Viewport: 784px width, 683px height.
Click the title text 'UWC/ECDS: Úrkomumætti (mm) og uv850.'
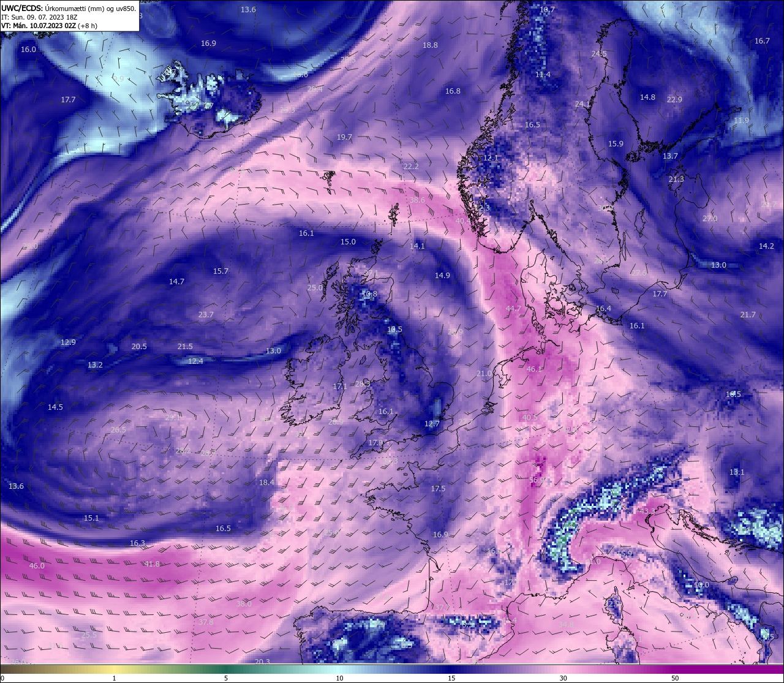69,9
